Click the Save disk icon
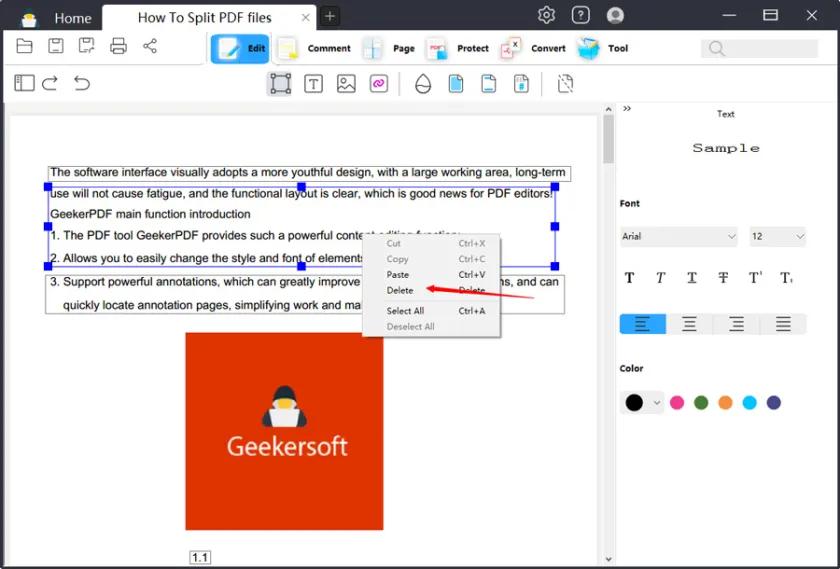840x569 pixels. 56,47
